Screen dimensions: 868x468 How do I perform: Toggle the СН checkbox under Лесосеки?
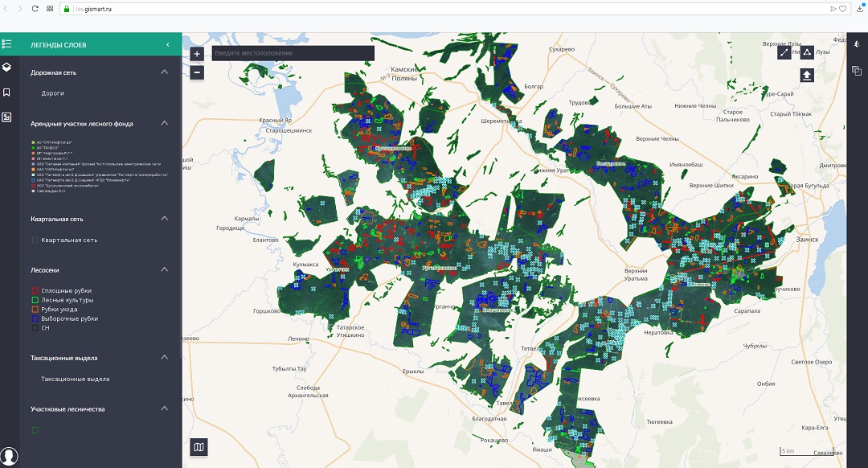point(35,328)
